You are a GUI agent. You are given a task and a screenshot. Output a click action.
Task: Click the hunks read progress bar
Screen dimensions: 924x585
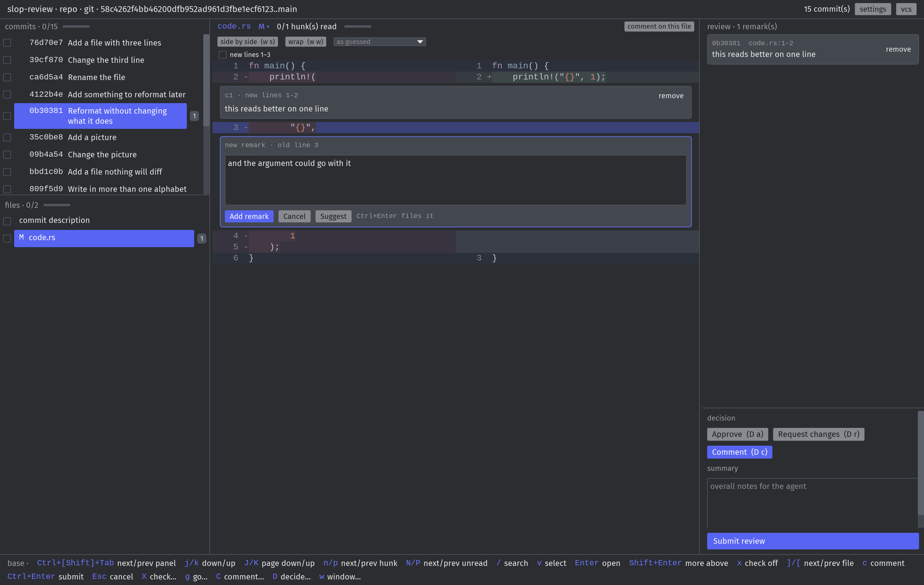358,26
